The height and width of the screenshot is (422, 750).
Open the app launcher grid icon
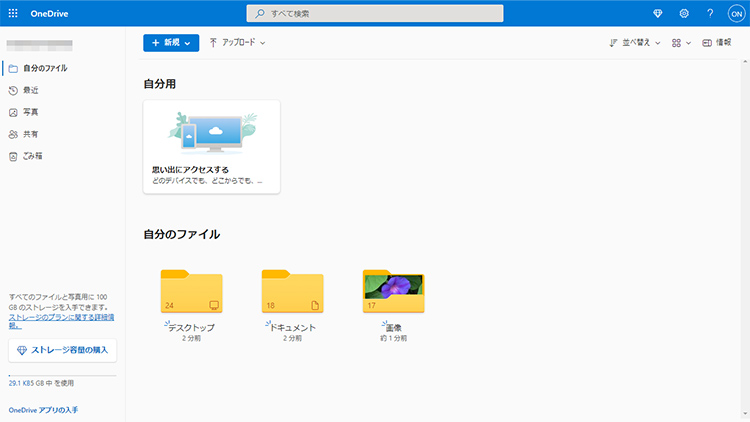(13, 13)
